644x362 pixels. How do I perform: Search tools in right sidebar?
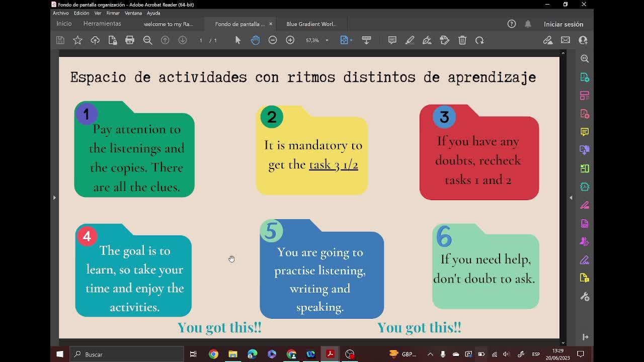(x=585, y=59)
